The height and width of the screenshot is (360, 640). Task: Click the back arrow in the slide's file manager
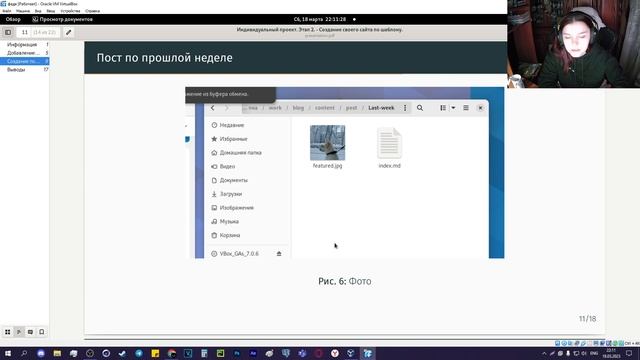(213, 108)
